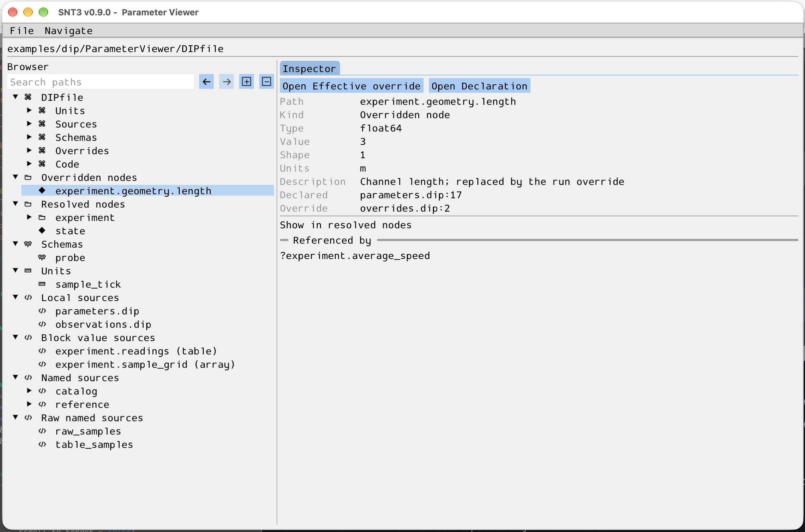Open the File menu
Image resolution: width=805 pixels, height=532 pixels.
(x=22, y=31)
